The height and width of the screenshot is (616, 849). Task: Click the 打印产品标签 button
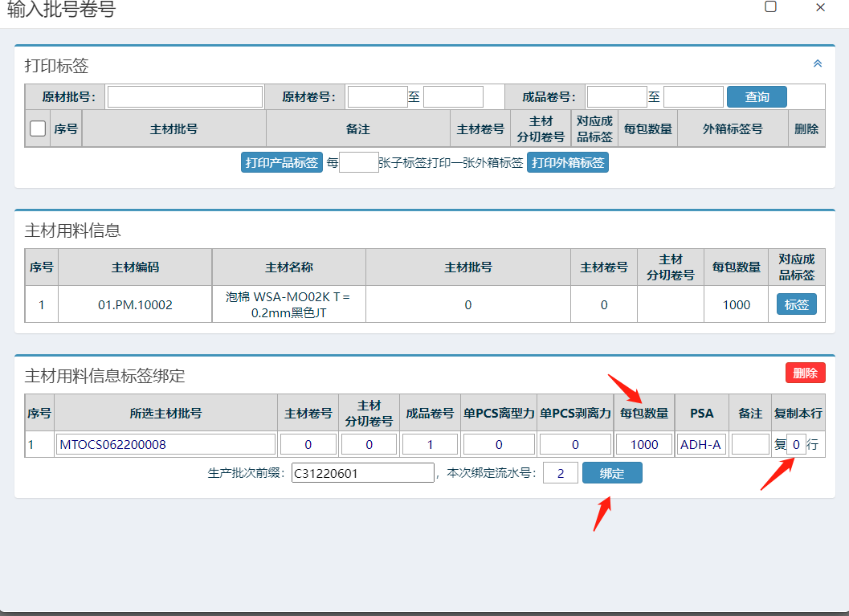pyautogui.click(x=282, y=163)
